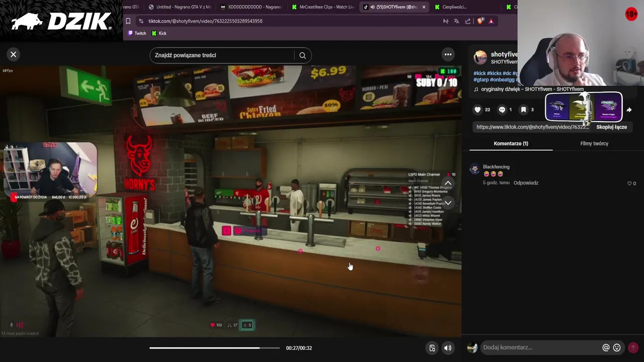Viewport: 644px width, 362px height.
Task: Insert a mention with the @ icon
Action: (606, 347)
